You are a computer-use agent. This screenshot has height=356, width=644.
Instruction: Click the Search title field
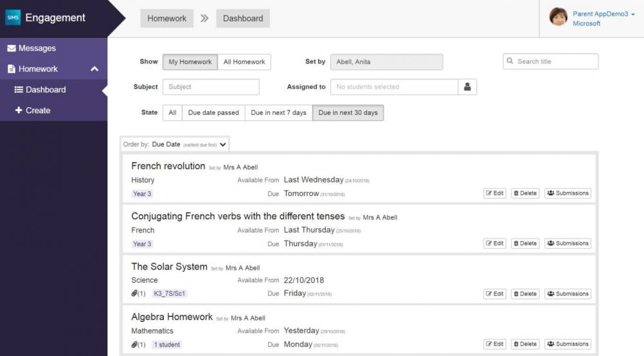[x=550, y=62]
